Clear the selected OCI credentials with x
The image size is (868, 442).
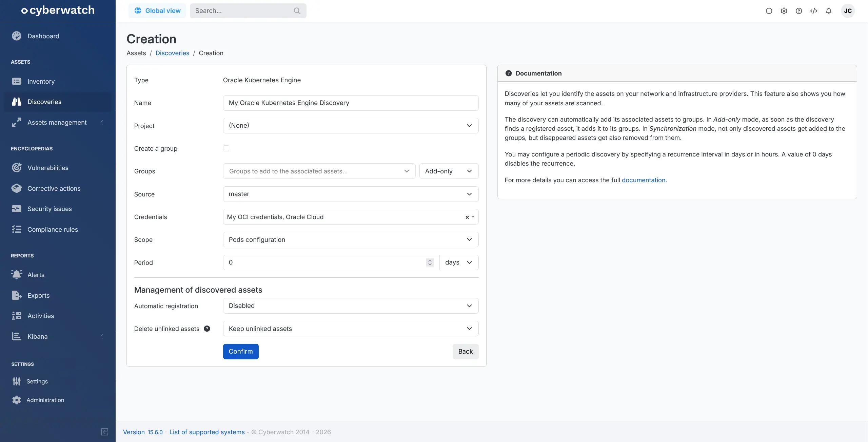pyautogui.click(x=467, y=217)
